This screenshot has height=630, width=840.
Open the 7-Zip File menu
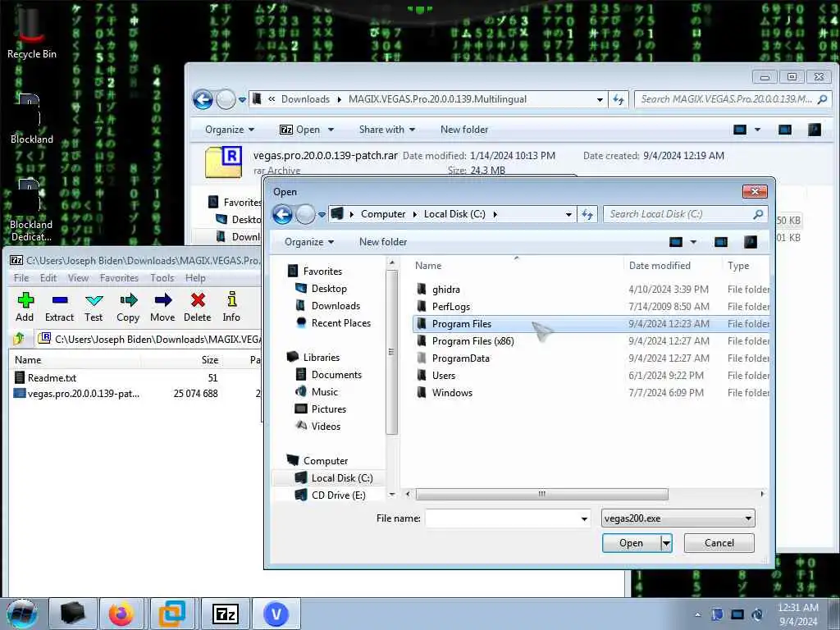[x=21, y=277]
